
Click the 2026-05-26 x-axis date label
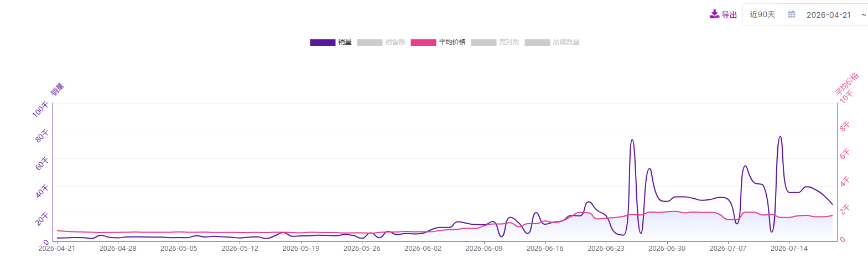point(362,249)
